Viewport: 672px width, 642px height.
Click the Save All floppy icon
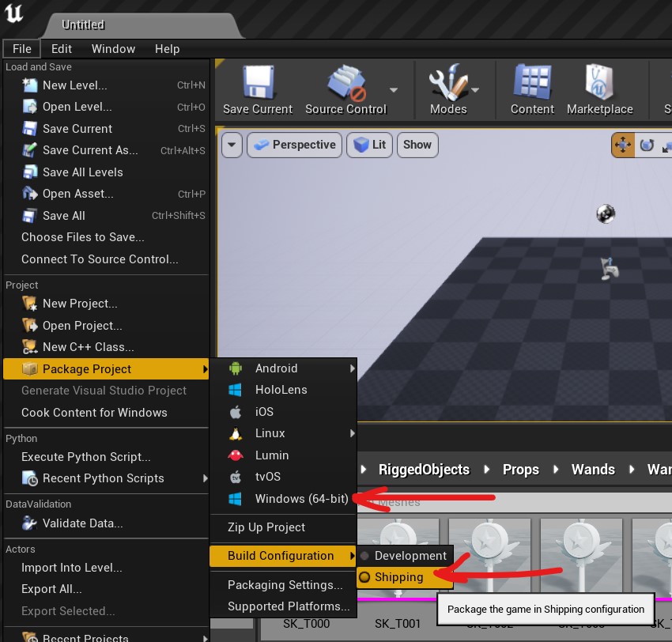pos(29,216)
